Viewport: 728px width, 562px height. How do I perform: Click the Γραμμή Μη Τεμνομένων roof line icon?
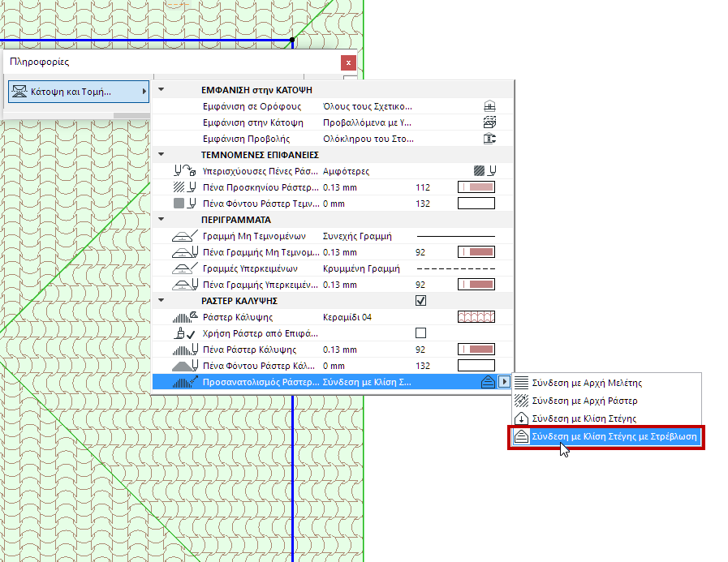[x=185, y=236]
